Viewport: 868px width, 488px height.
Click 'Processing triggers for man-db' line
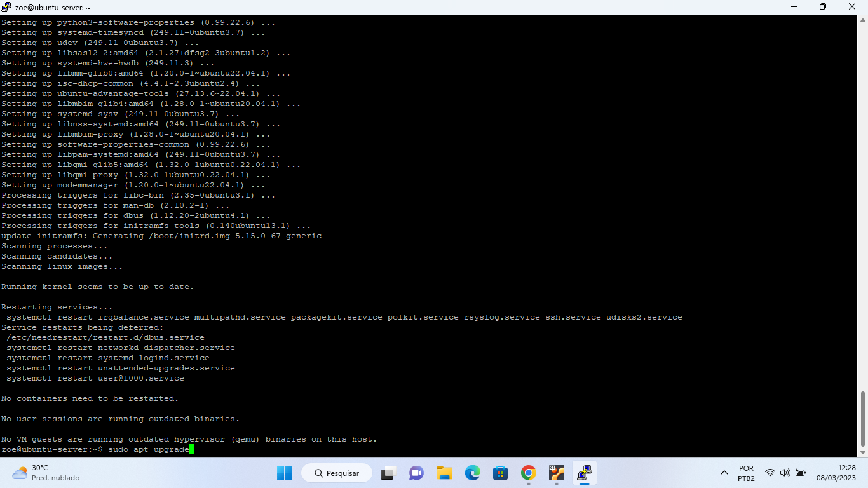116,205
